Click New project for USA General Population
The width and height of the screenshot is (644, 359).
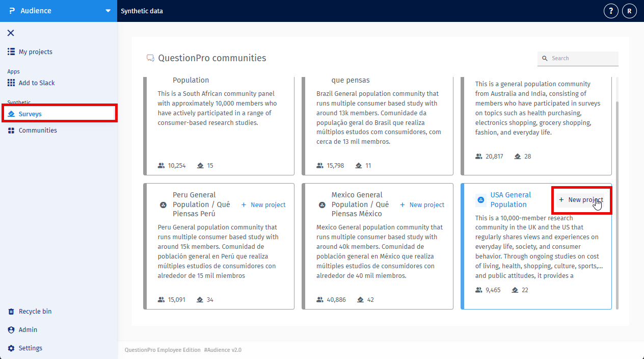pos(581,200)
